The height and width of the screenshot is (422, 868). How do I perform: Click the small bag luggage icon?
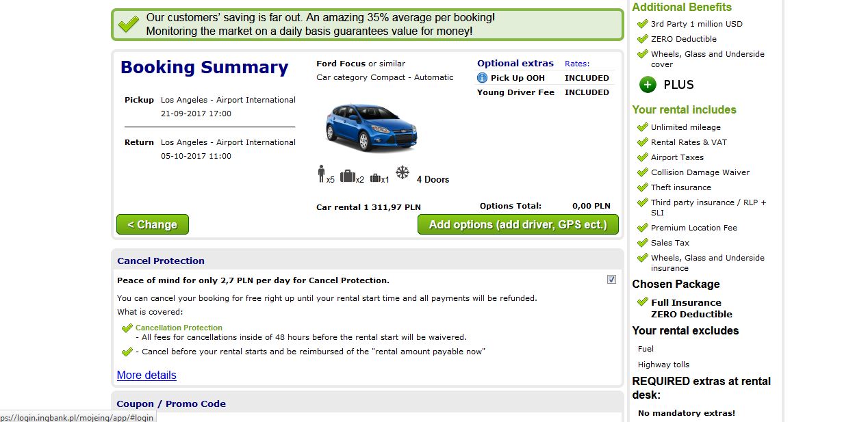coord(375,178)
